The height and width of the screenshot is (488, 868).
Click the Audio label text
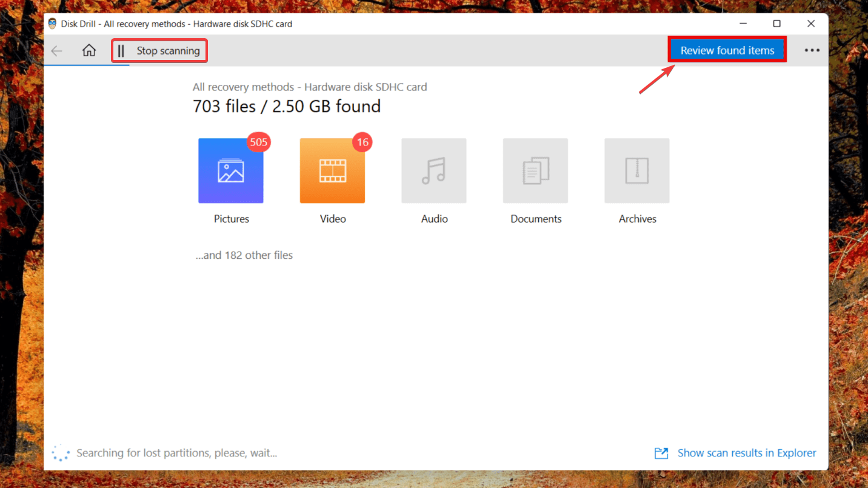point(435,219)
